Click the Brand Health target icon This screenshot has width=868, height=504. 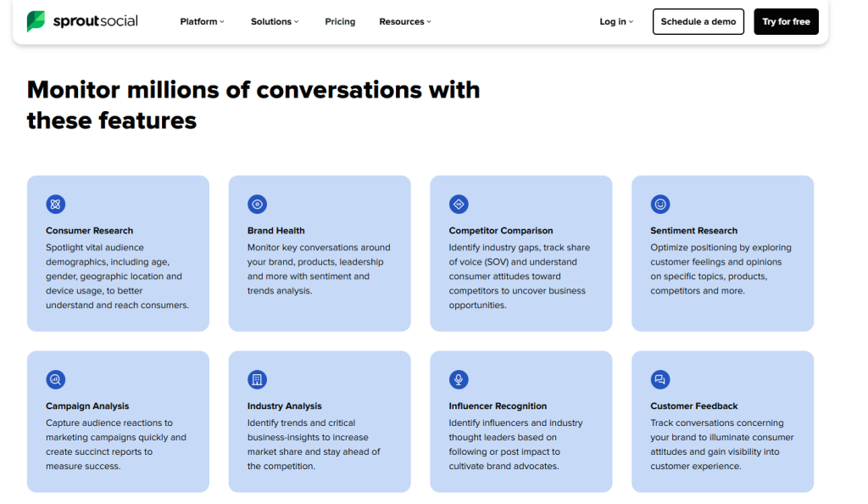(257, 204)
